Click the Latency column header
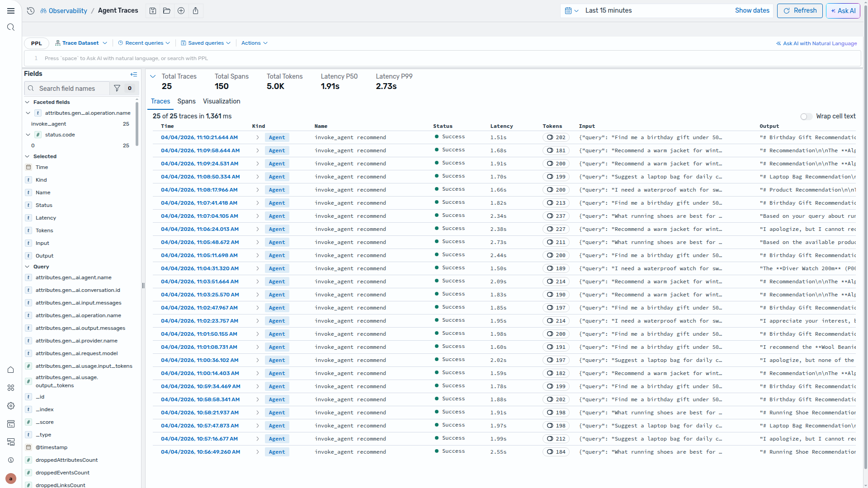 click(501, 126)
